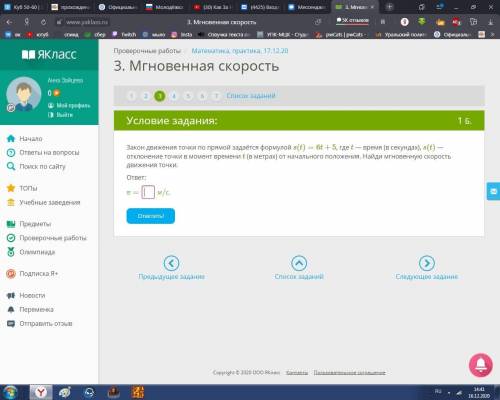Click the browser back arrow
This screenshot has height=400, width=500.
(x=9, y=22)
